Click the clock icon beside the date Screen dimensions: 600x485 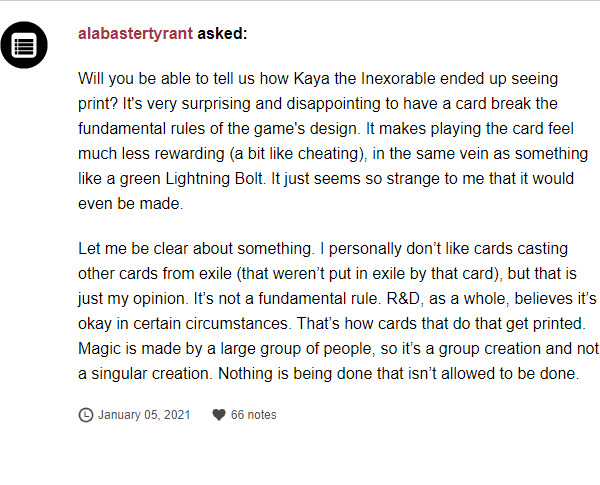coord(85,415)
